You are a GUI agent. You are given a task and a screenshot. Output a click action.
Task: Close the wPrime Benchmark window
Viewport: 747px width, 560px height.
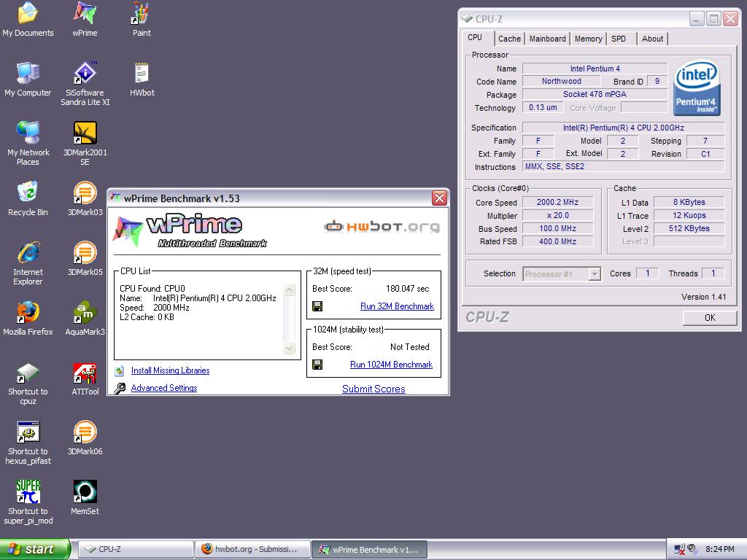pos(439,198)
